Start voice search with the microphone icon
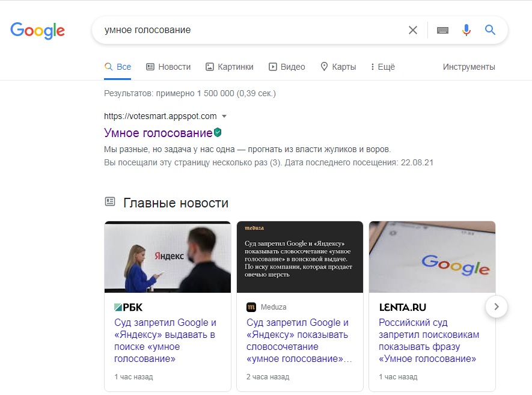532x395 pixels. [x=466, y=30]
